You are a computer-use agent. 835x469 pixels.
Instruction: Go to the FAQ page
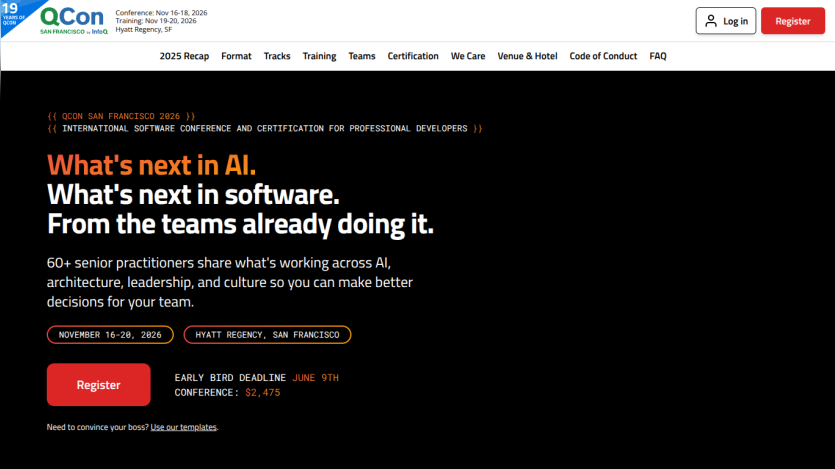[x=658, y=56]
